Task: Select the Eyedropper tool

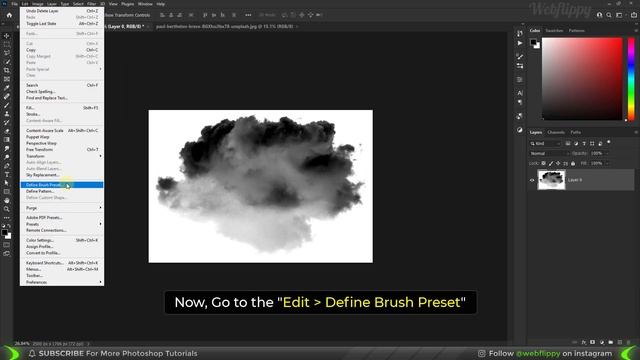Action: pyautogui.click(x=7, y=88)
